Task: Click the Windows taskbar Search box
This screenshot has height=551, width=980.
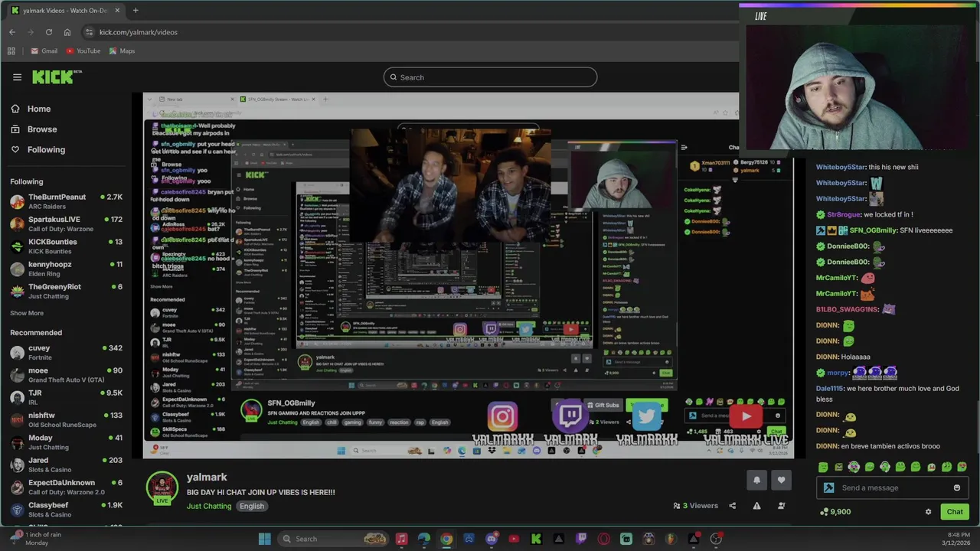Action: pyautogui.click(x=334, y=539)
